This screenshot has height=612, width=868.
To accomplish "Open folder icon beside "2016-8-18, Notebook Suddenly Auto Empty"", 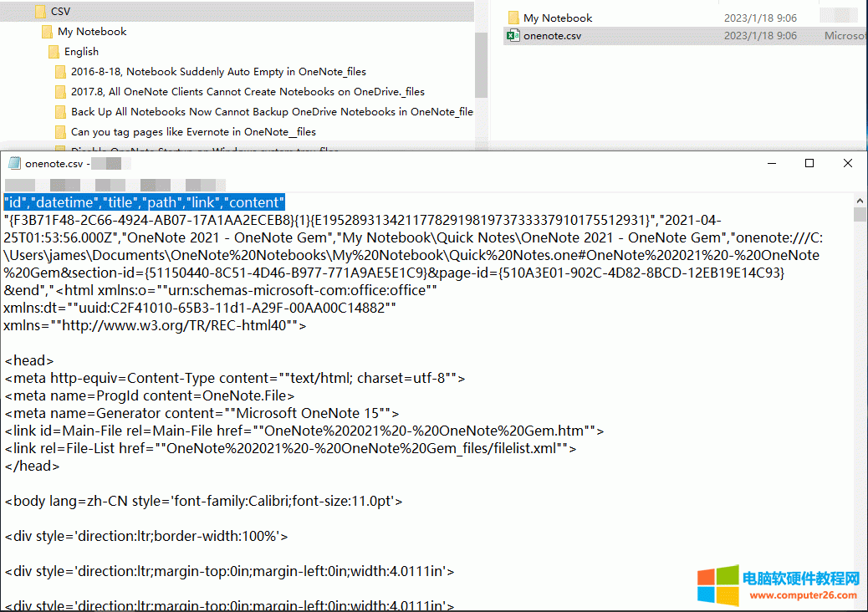I will (61, 71).
